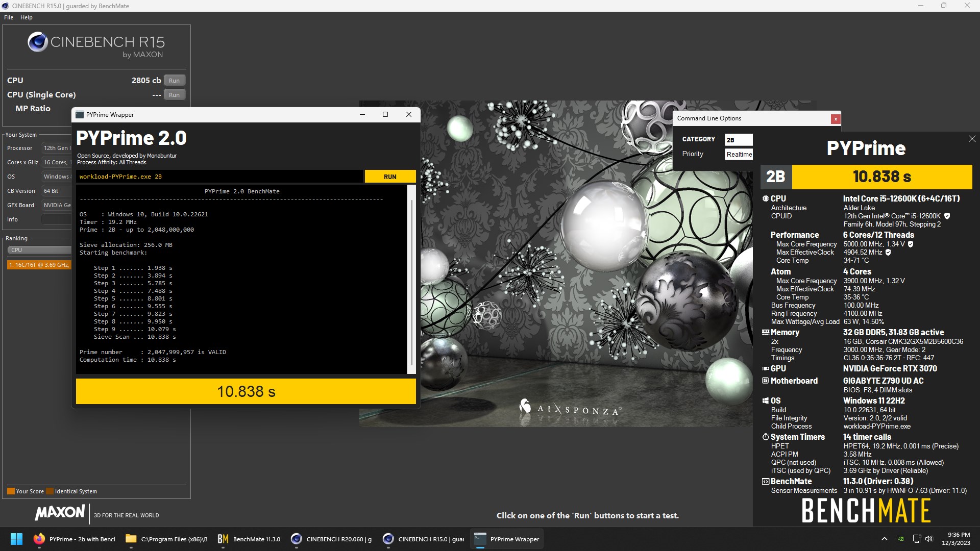Close the BenchMate PYPrime result panel

point(972,139)
